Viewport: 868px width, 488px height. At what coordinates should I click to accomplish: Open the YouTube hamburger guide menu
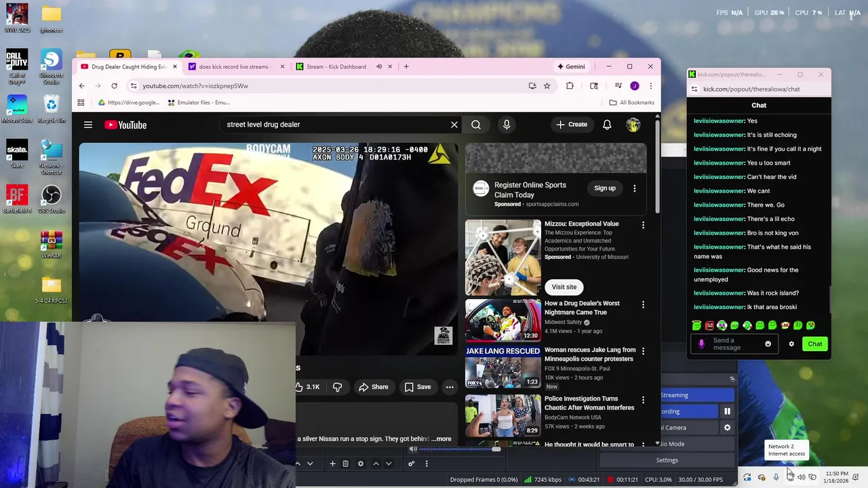pos(88,125)
